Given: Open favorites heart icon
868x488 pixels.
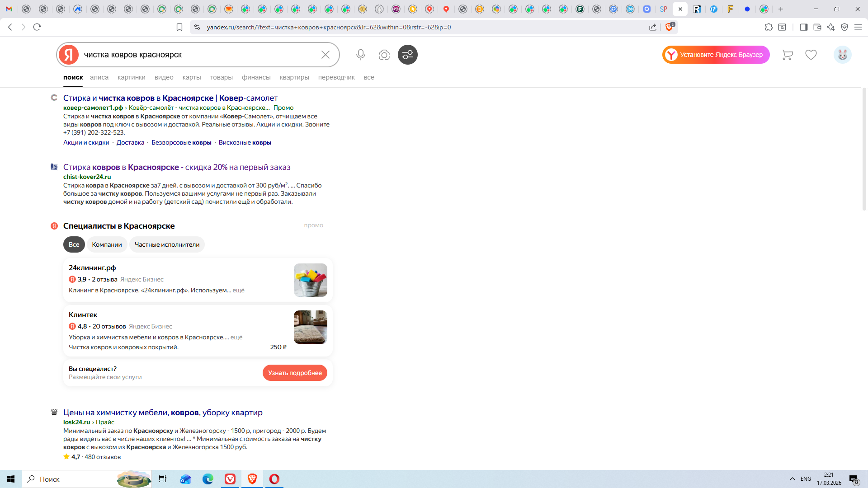Looking at the screenshot, I should [811, 55].
